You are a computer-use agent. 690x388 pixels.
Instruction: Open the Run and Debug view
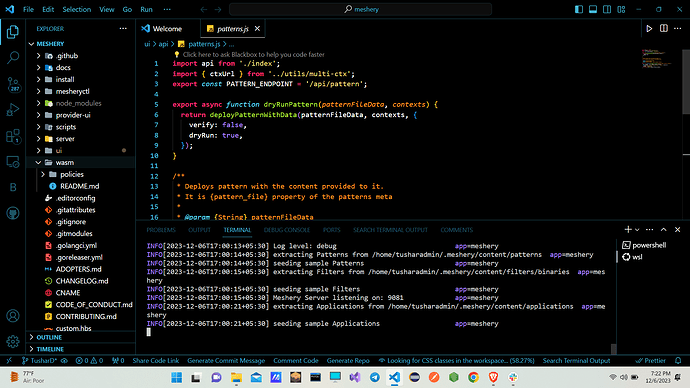coord(13,110)
